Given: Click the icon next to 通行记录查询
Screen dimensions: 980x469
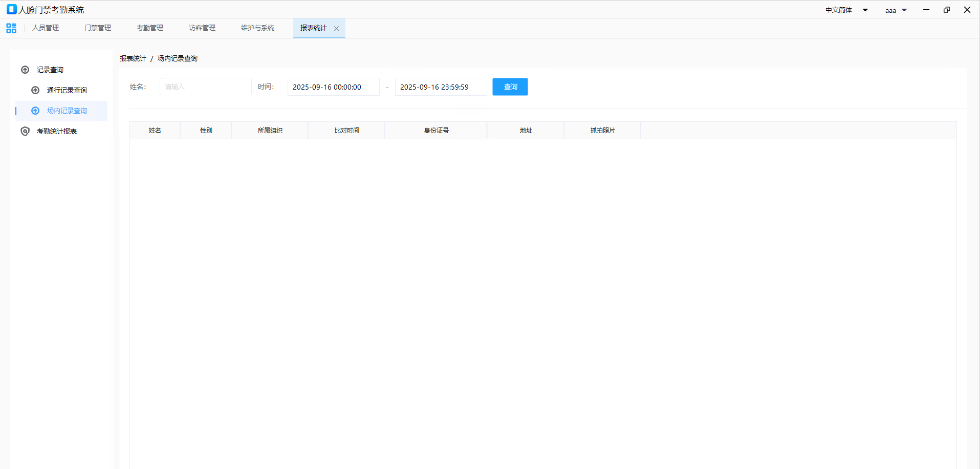Looking at the screenshot, I should click(x=35, y=90).
